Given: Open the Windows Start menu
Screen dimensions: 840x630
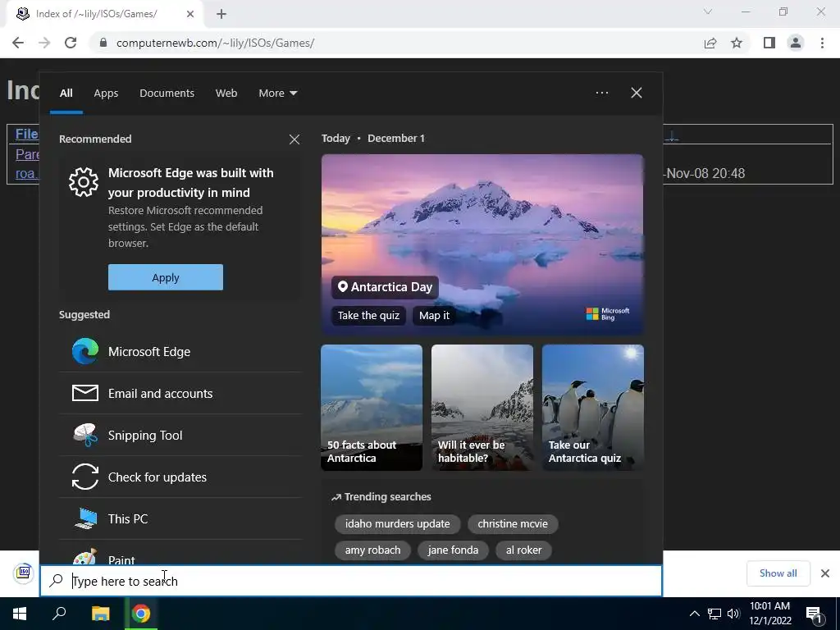Looking at the screenshot, I should click(20, 614).
